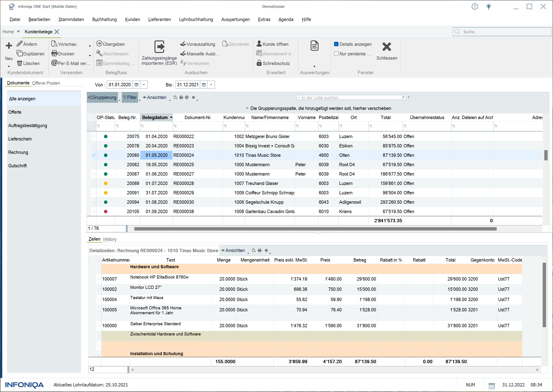Open the Lohnbuchhaltung menu
Image resolution: width=553 pixels, height=392 pixels.
pos(196,19)
